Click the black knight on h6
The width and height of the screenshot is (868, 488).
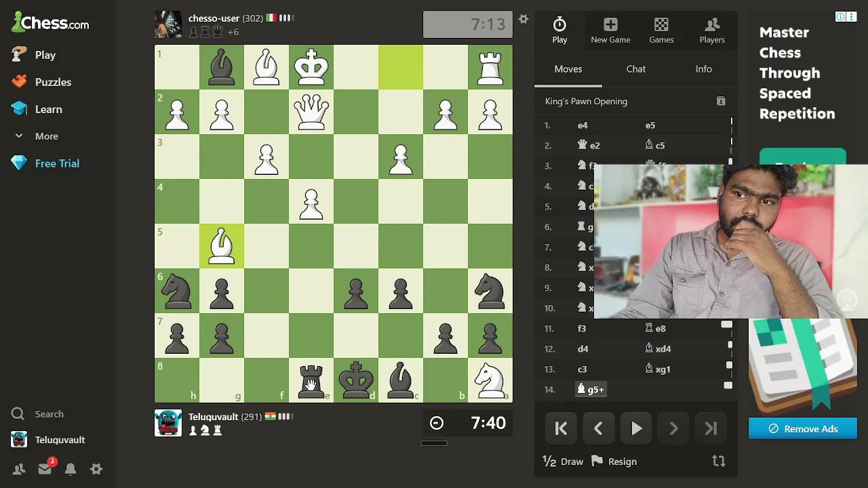pyautogui.click(x=177, y=291)
